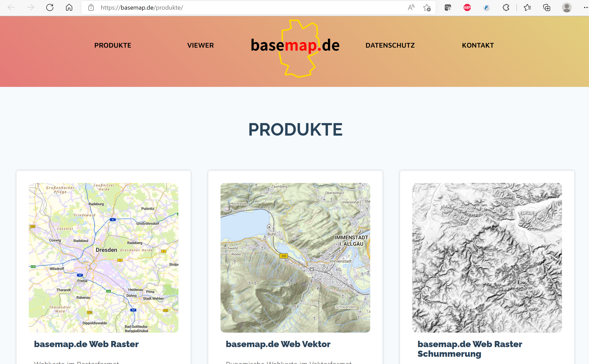Open the Dresden Web Raster map thumbnail

pos(104,258)
